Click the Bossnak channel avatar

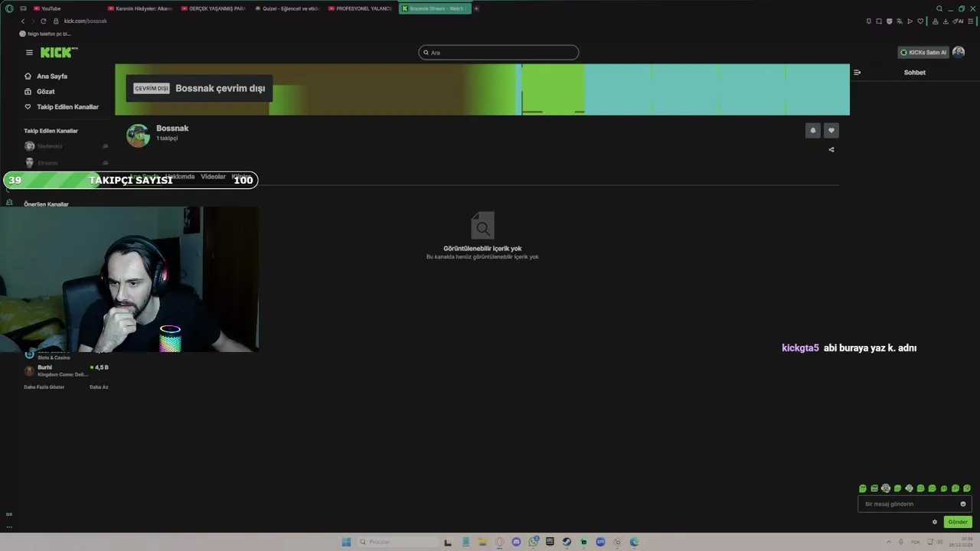tap(138, 135)
